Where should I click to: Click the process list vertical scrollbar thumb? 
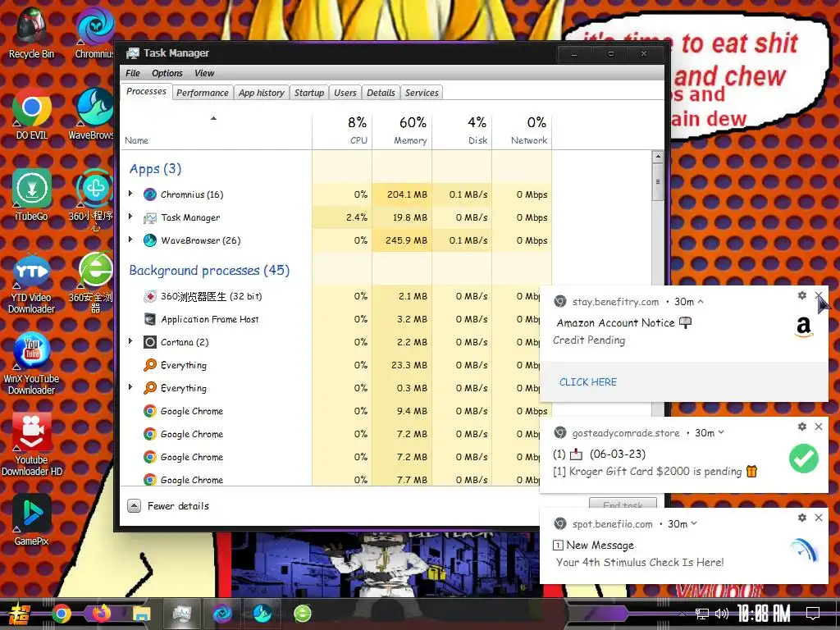[x=658, y=182]
